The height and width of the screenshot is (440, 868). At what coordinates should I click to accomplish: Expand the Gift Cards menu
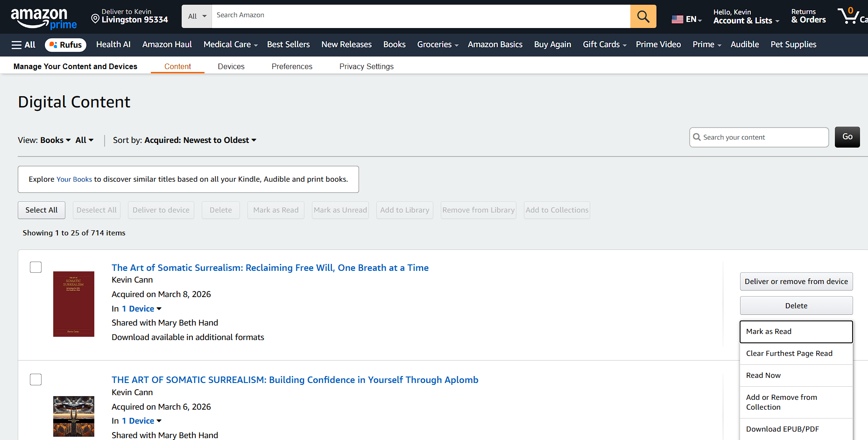604,44
